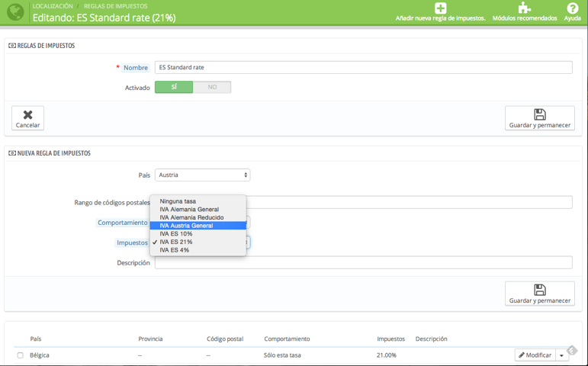Save with the upper Guardar y permanecer button
The width and height of the screenshot is (588, 366).
pyautogui.click(x=540, y=118)
